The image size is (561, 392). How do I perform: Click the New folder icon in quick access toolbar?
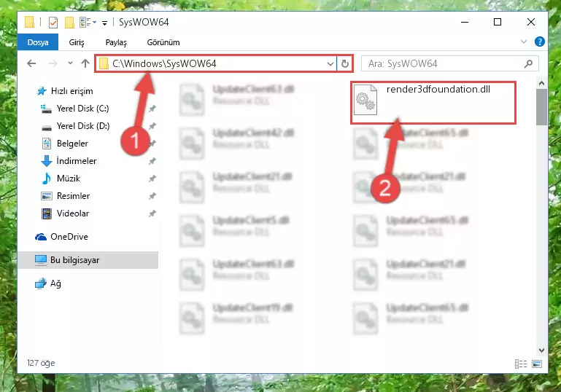(69, 23)
